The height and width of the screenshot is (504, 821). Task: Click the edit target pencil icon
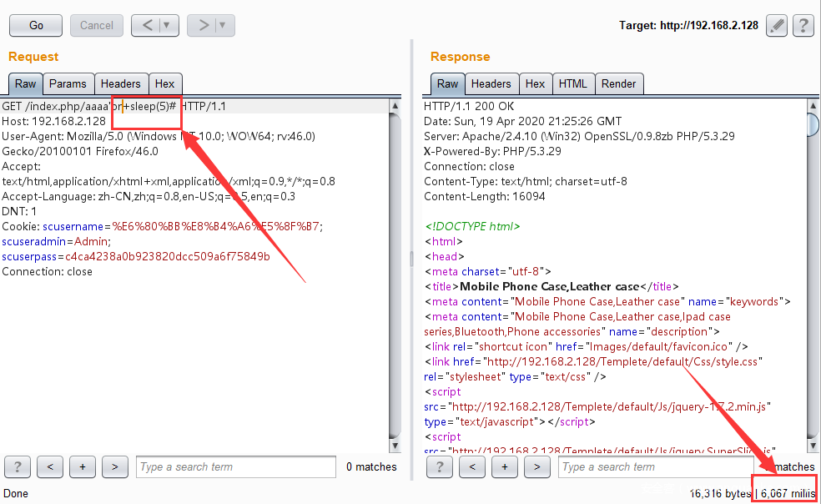[777, 25]
